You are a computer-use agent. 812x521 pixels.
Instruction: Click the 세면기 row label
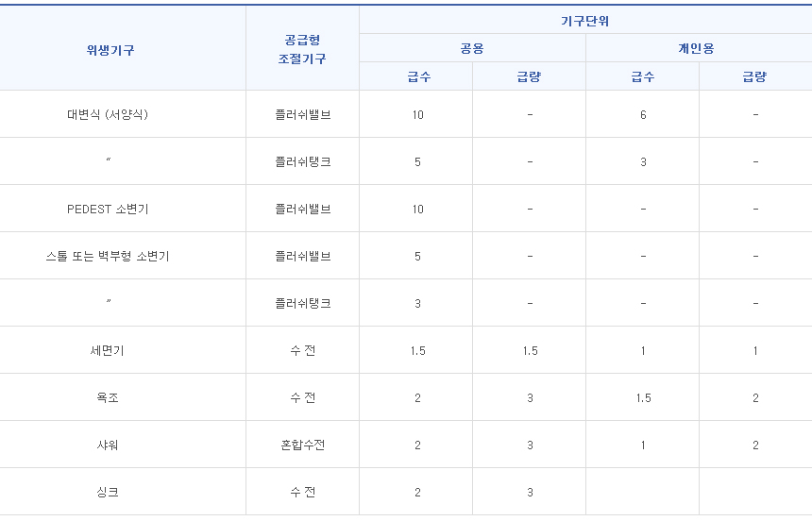pos(108,351)
